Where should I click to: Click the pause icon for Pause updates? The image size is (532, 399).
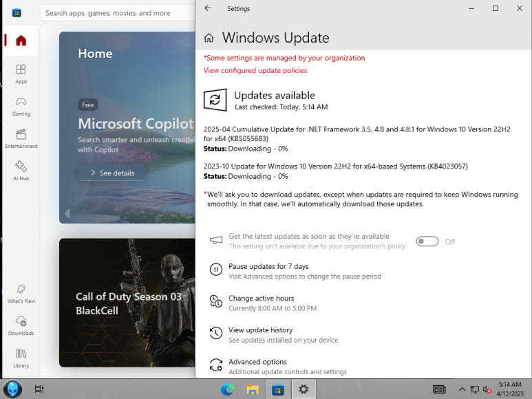pyautogui.click(x=216, y=270)
